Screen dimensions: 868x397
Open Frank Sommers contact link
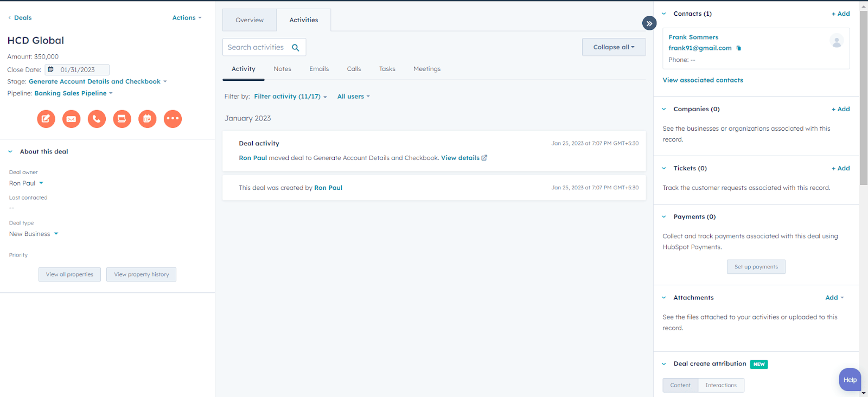693,37
